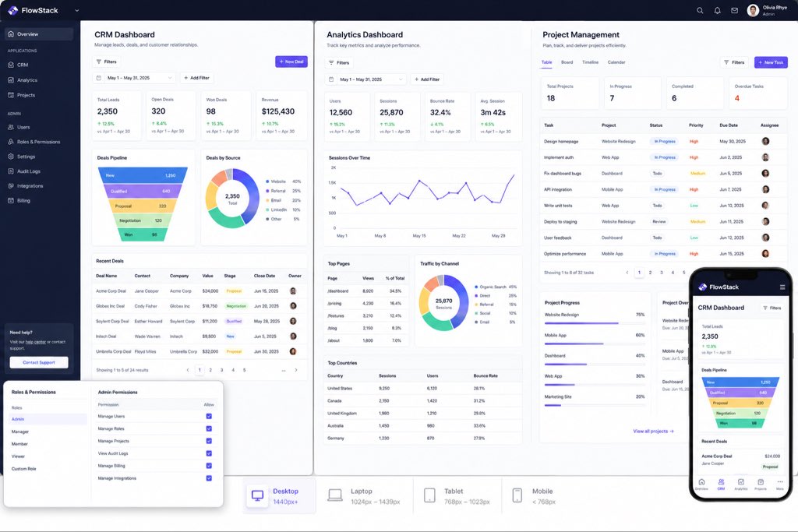Click the FlowStack logo in the top bar
This screenshot has width=798, height=532.
coord(33,10)
